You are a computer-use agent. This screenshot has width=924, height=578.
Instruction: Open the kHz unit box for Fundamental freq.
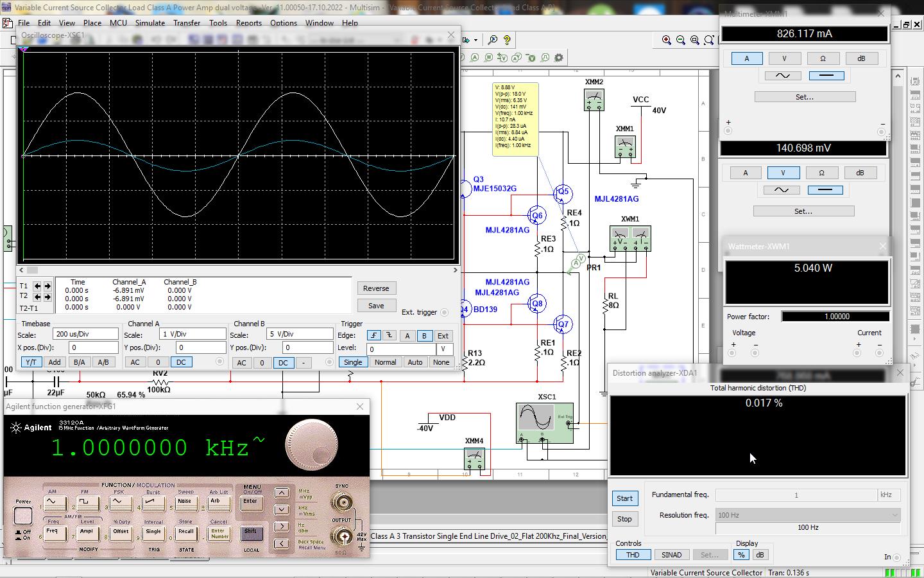pyautogui.click(x=889, y=495)
